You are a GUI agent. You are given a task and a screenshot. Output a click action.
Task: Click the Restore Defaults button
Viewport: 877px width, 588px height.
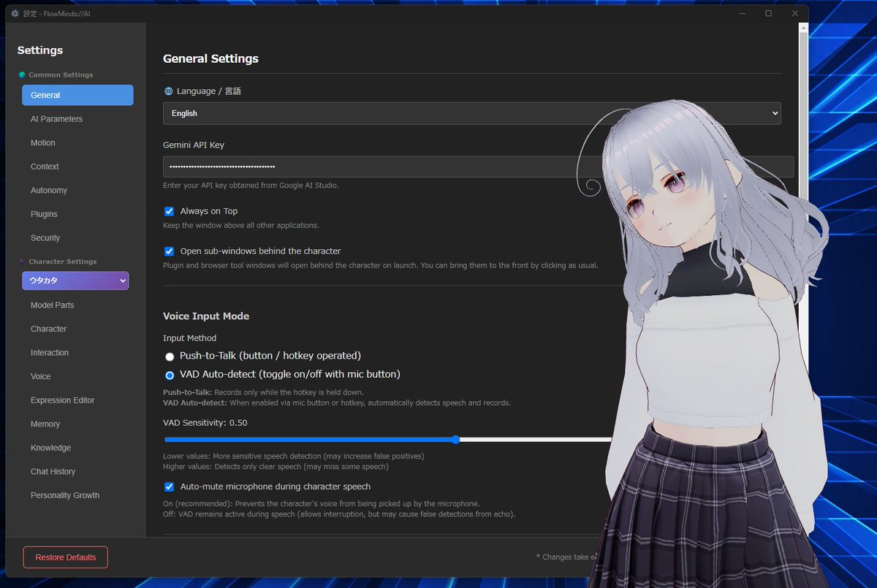coord(65,557)
